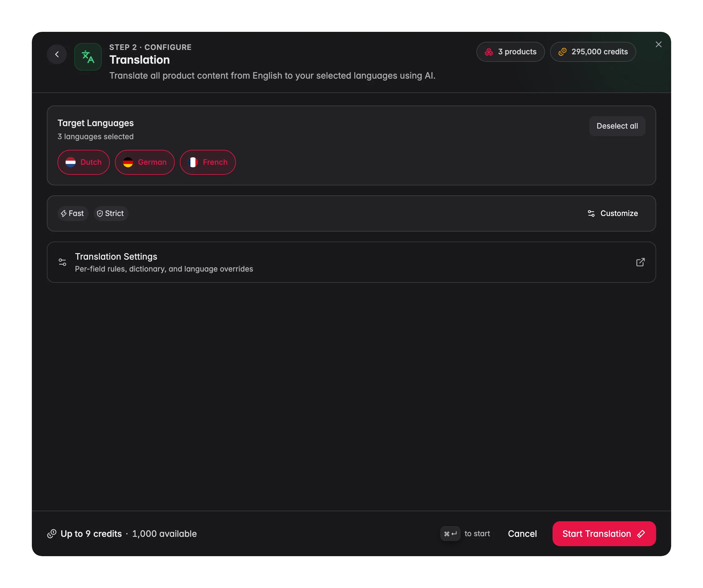Open Translation Settings via external link icon
Image resolution: width=703 pixels, height=588 pixels.
click(x=640, y=262)
